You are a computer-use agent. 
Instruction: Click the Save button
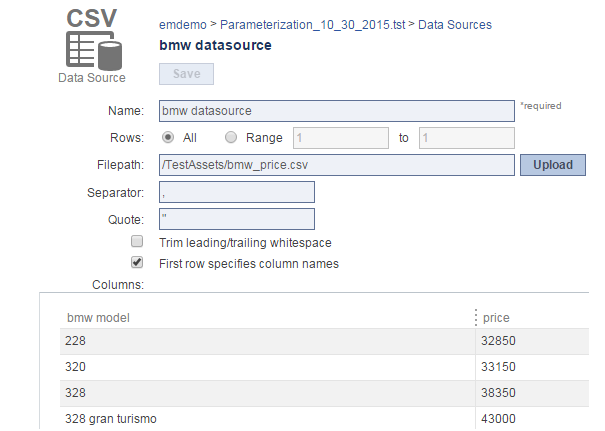click(x=186, y=74)
